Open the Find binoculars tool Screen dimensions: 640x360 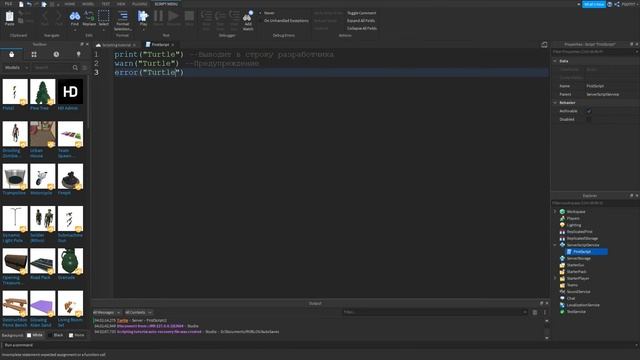tap(75, 17)
